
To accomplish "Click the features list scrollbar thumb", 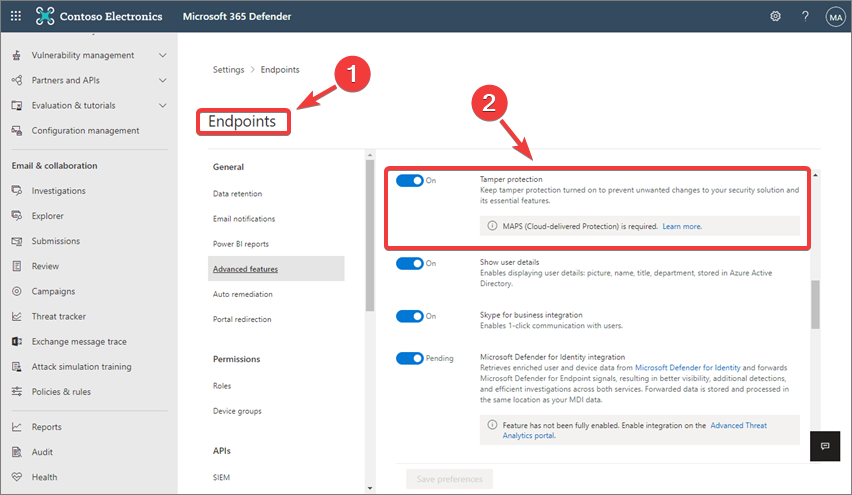I will [815, 304].
